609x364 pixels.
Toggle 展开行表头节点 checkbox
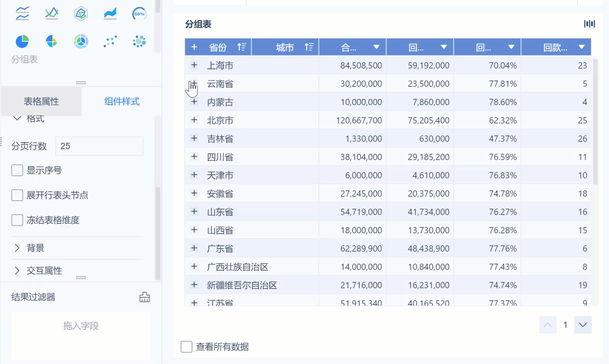coord(17,195)
